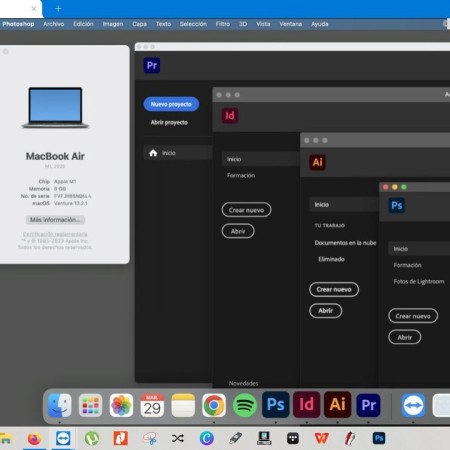The image size is (450, 450).
Task: Open the Archivo menu
Action: (x=54, y=24)
